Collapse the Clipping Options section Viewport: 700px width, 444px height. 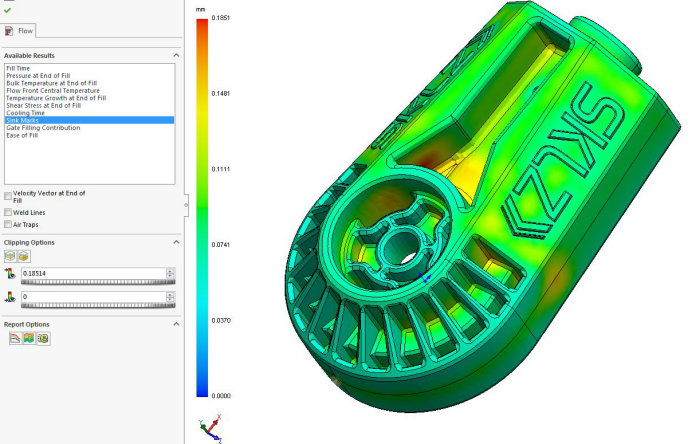click(176, 242)
